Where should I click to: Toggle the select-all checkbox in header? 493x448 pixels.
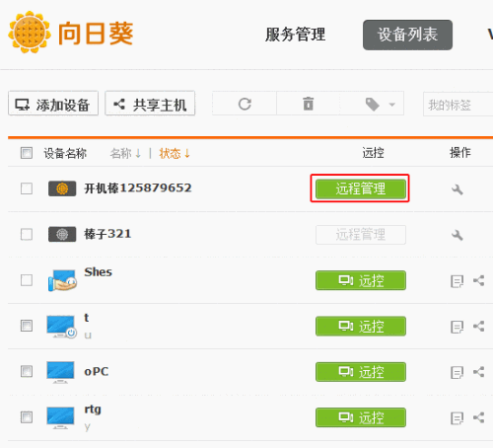coord(27,153)
